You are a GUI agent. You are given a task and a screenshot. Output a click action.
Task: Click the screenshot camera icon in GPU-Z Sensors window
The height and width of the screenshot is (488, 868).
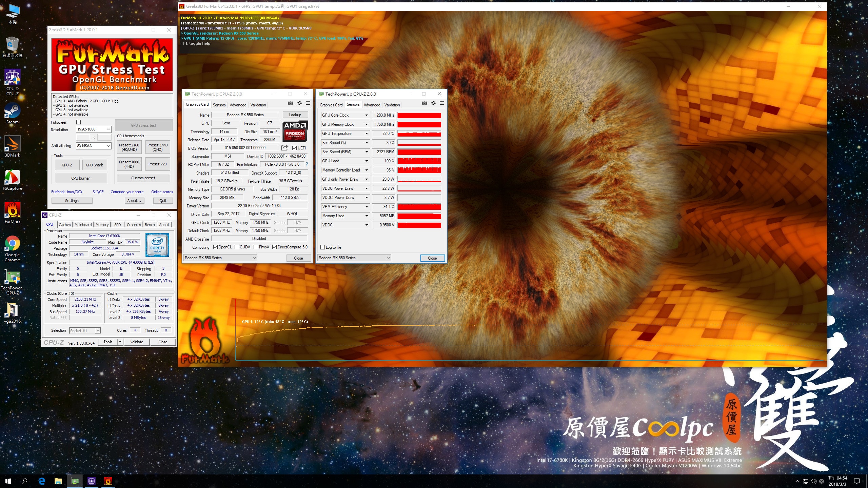tap(425, 103)
